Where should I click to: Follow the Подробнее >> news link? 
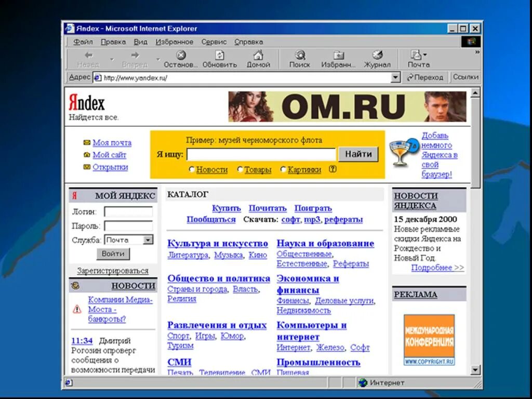(x=437, y=268)
